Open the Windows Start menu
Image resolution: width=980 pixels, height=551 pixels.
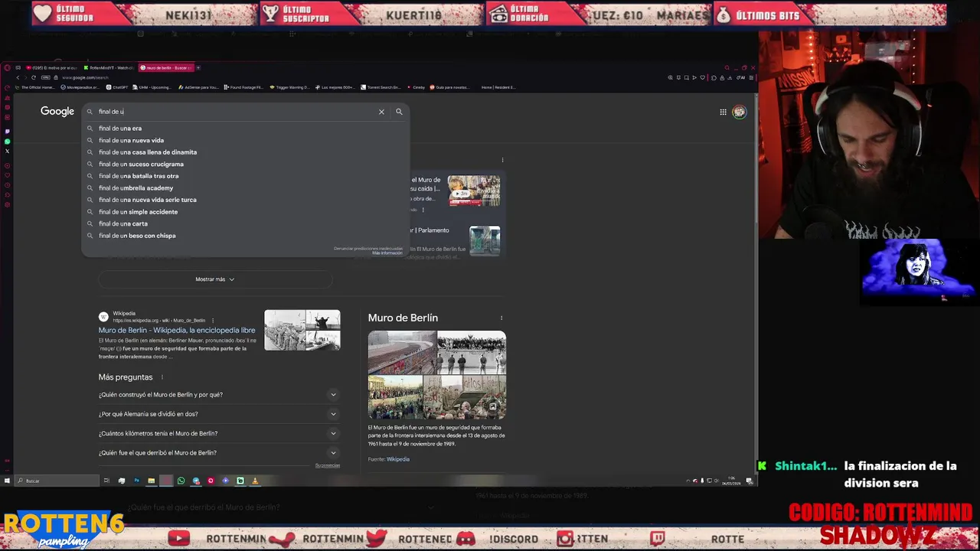(x=7, y=481)
